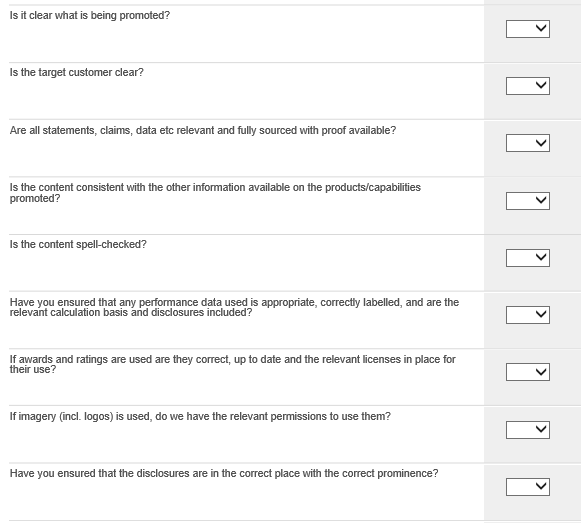Click the imagery (incl. logos) permissions question
This screenshot has height=523, width=581.
(200, 417)
